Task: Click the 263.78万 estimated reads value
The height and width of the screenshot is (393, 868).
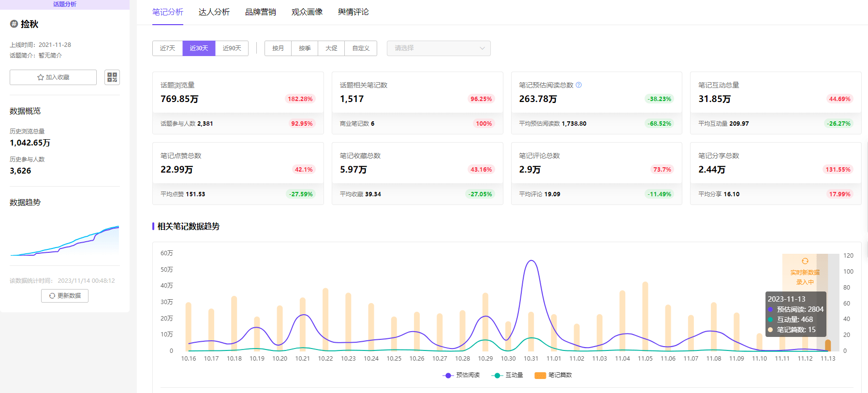Action: point(538,99)
